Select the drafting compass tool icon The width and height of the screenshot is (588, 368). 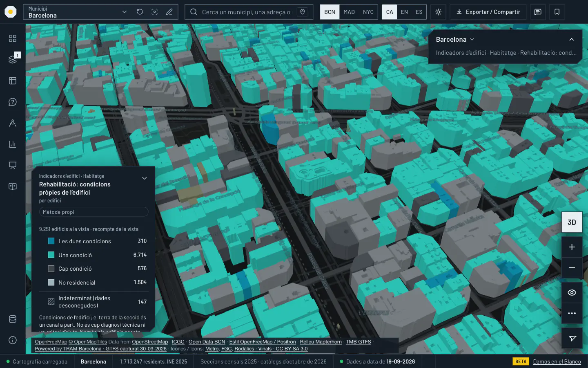13,123
